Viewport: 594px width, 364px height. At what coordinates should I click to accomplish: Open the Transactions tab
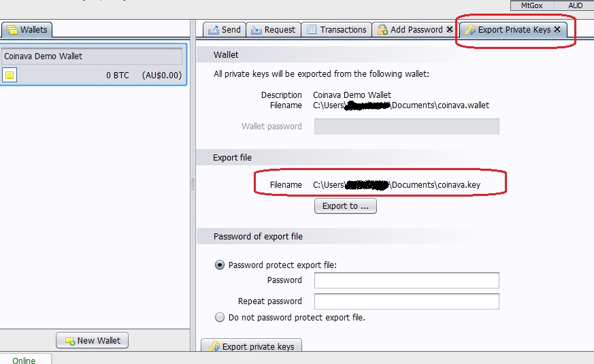click(336, 29)
